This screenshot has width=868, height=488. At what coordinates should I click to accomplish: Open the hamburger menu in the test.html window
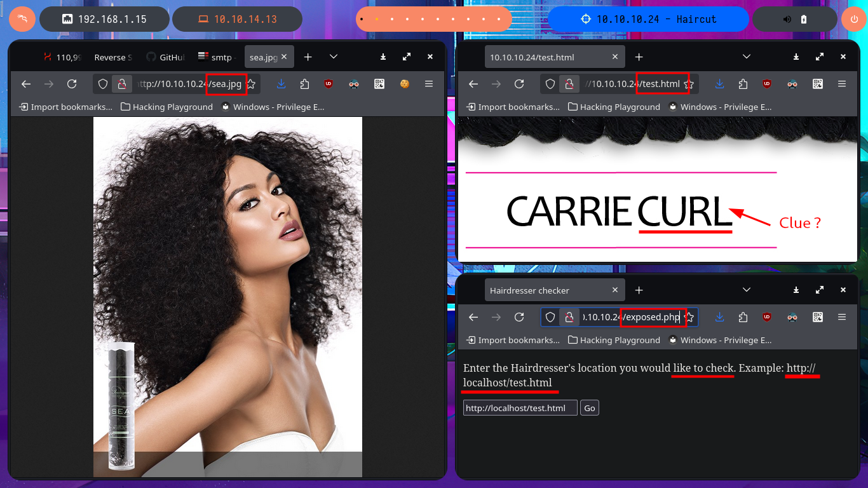842,84
